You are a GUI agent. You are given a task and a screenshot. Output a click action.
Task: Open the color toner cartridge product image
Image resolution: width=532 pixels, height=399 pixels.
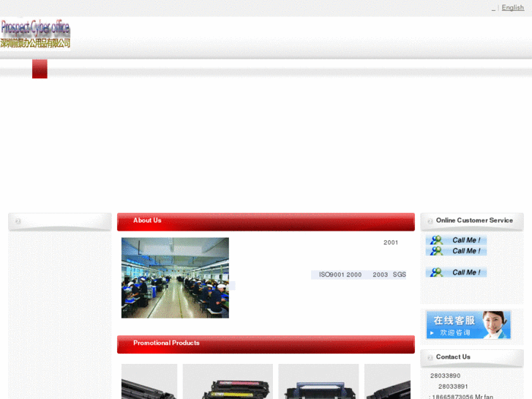click(228, 381)
